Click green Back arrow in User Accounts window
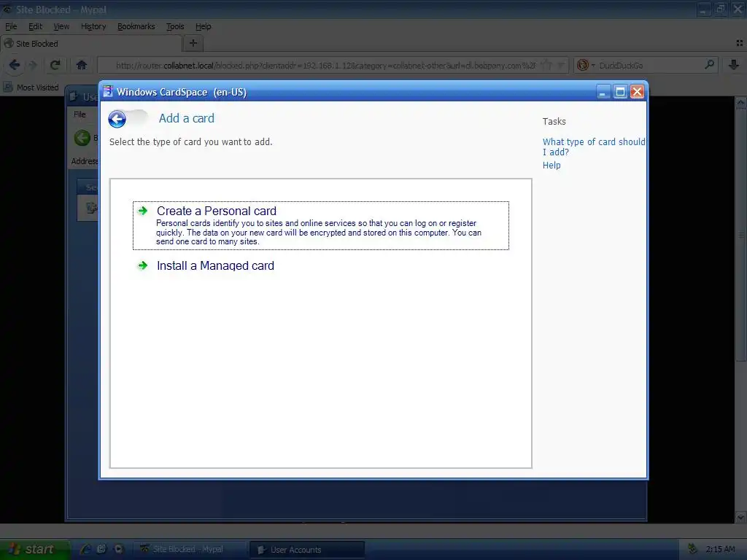 pyautogui.click(x=82, y=138)
